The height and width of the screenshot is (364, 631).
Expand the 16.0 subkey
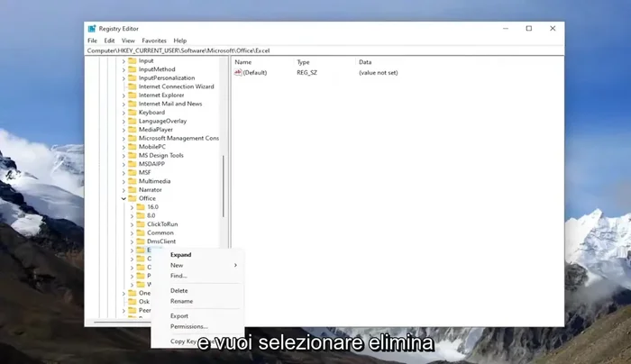pos(132,207)
